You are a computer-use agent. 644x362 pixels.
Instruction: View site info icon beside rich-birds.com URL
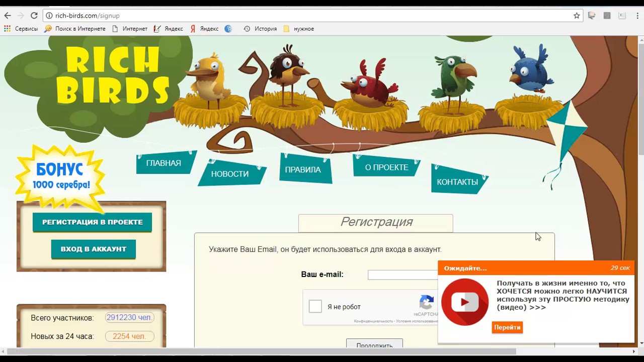(x=49, y=16)
